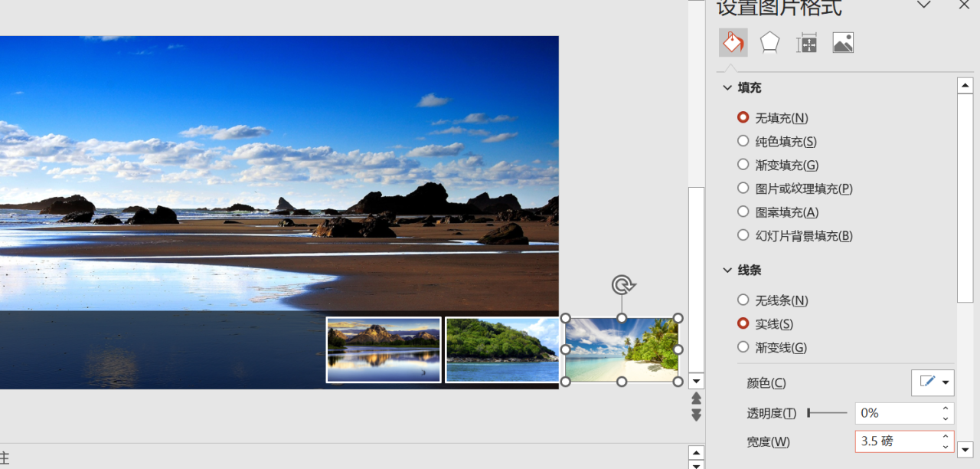Increase the transparency value with up stepper
Screen dimensions: 980x469
[x=946, y=408]
